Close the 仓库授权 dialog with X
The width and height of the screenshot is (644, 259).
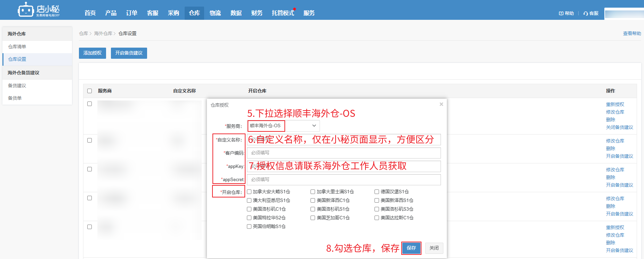pyautogui.click(x=441, y=104)
